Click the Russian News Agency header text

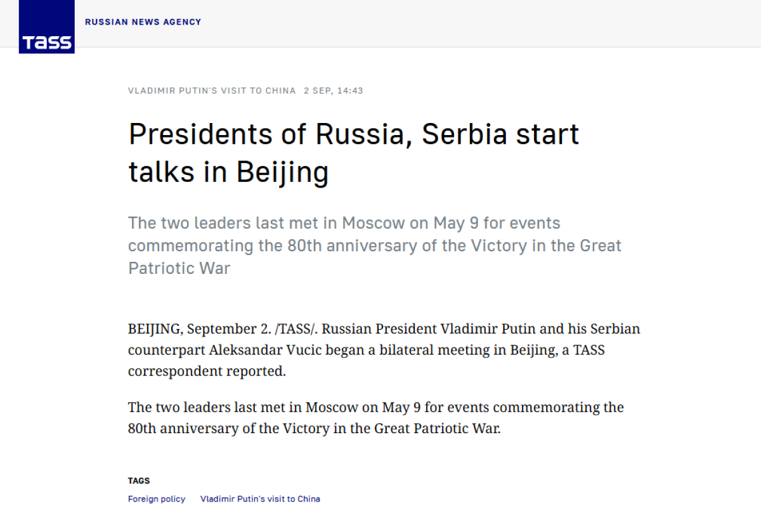click(143, 22)
